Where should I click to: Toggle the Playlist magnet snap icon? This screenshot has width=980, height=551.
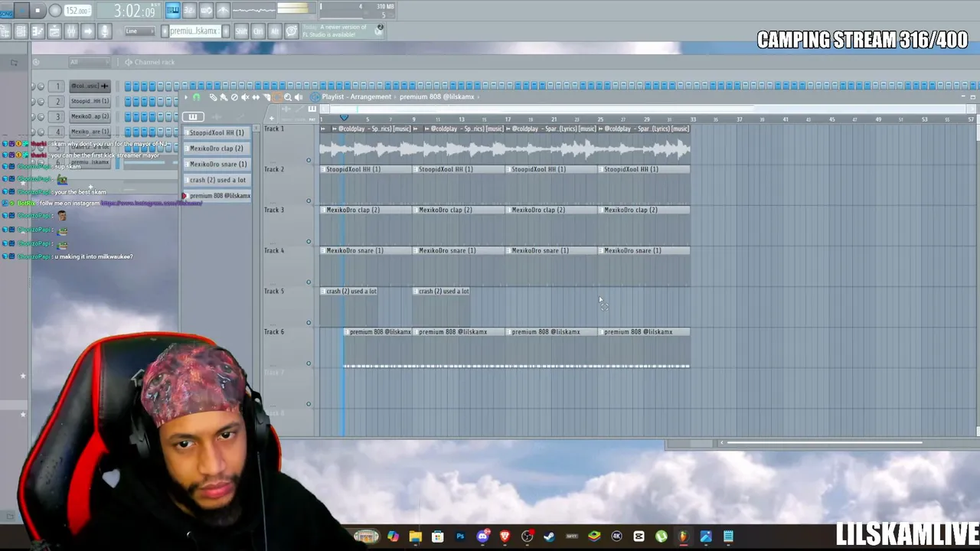196,97
